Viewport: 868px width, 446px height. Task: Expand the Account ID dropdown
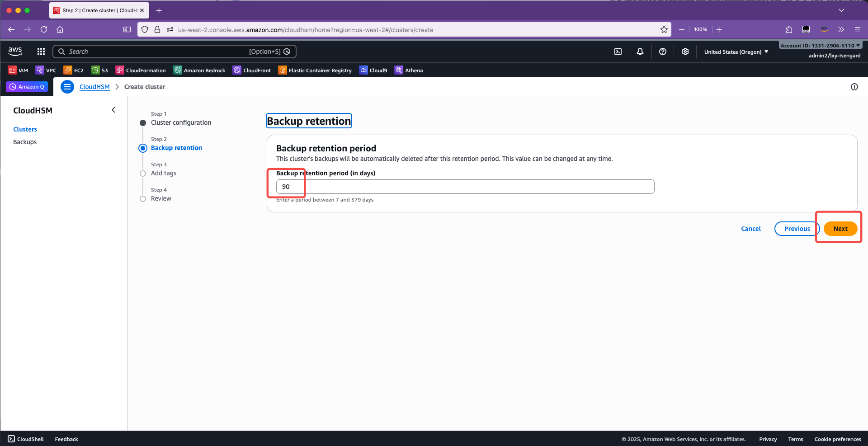coord(820,45)
